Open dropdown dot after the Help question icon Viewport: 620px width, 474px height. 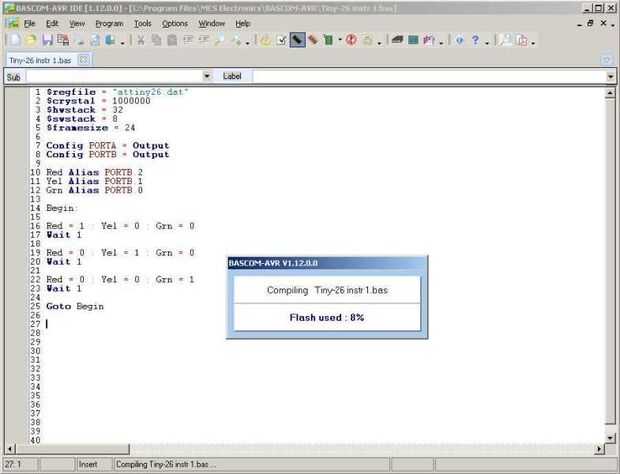point(487,43)
